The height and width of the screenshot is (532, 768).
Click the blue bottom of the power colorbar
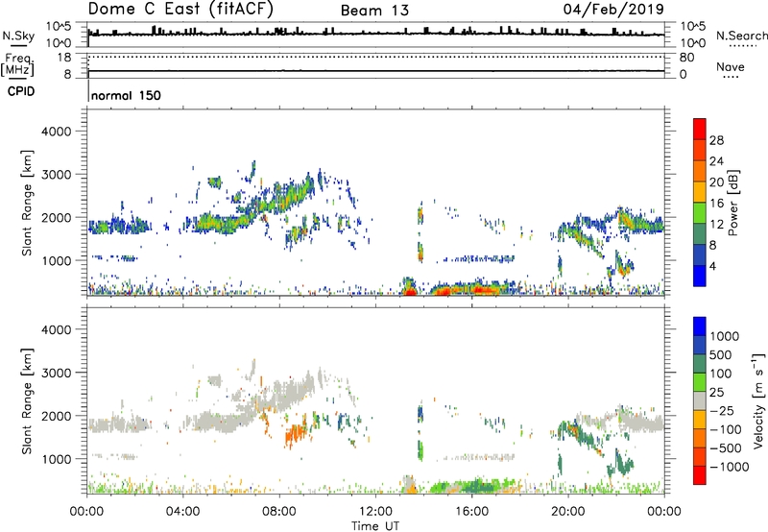pyautogui.click(x=700, y=276)
